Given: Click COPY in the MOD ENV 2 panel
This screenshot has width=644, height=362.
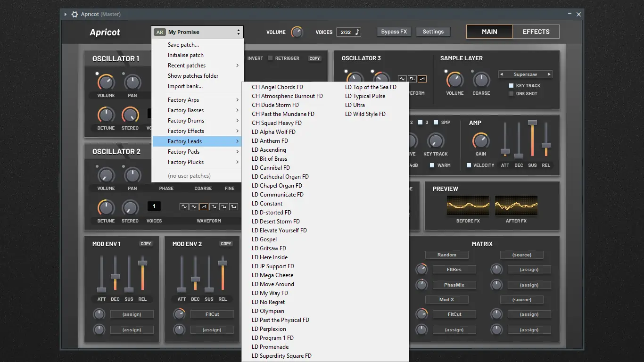Looking at the screenshot, I should click(226, 244).
